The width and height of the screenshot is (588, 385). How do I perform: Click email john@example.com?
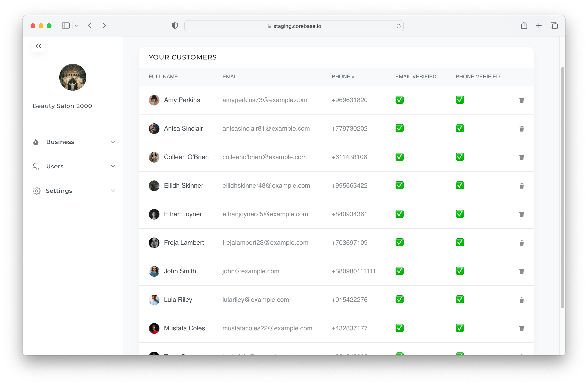(x=251, y=271)
